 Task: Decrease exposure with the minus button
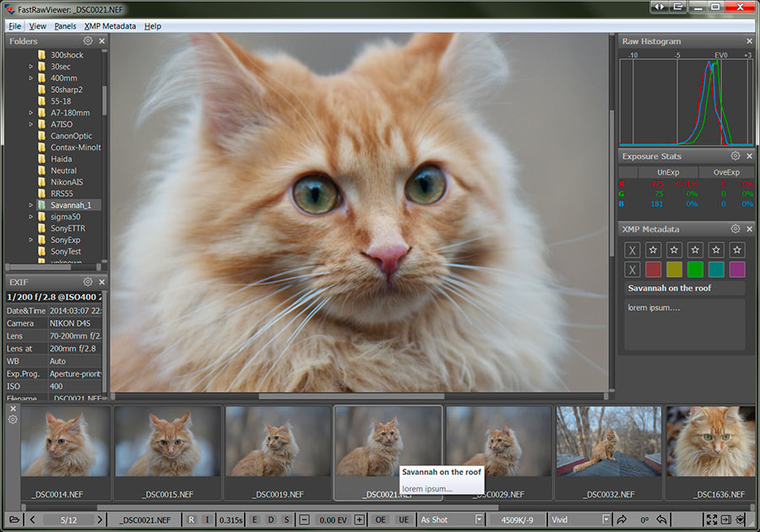[x=305, y=519]
